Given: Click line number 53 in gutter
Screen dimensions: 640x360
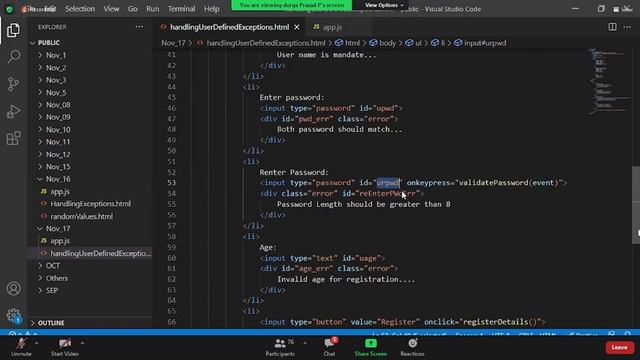Looking at the screenshot, I should pyautogui.click(x=171, y=183).
